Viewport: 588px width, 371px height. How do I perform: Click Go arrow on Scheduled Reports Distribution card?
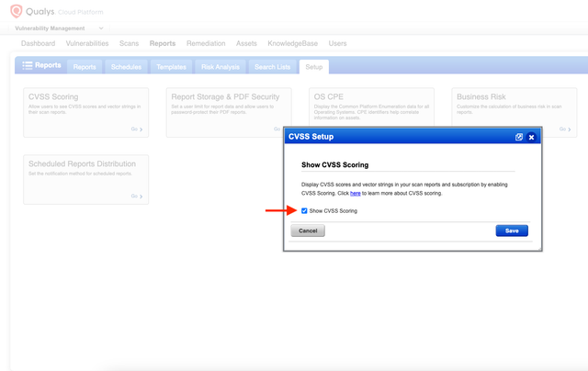coord(137,196)
